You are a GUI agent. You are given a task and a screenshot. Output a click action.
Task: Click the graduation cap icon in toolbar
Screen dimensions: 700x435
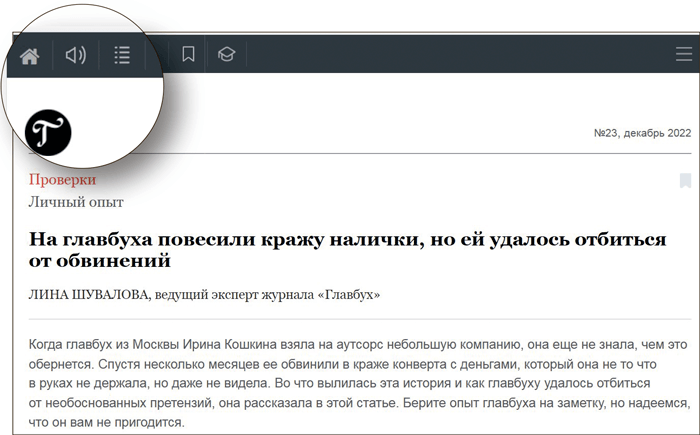(x=227, y=55)
